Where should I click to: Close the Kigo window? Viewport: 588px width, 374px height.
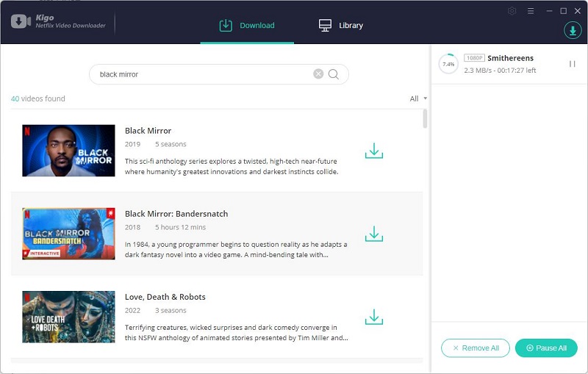(x=578, y=11)
